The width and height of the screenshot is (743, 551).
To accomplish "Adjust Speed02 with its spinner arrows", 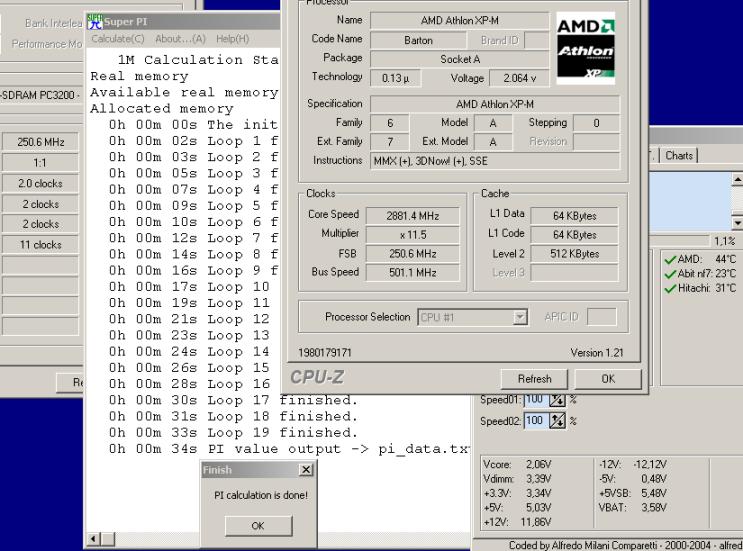I will point(557,421).
